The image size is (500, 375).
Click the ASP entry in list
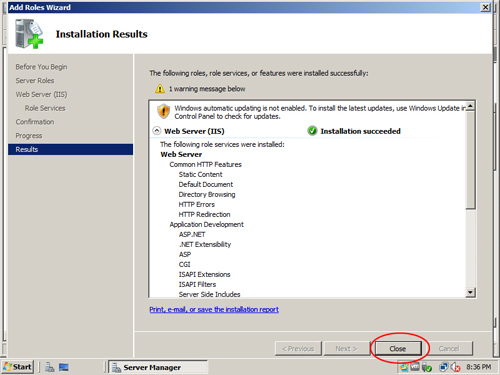(x=185, y=254)
